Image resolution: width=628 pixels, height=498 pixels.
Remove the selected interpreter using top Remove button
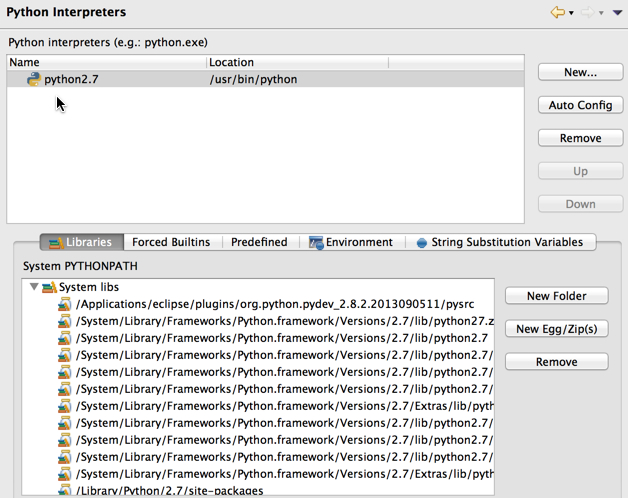point(580,138)
